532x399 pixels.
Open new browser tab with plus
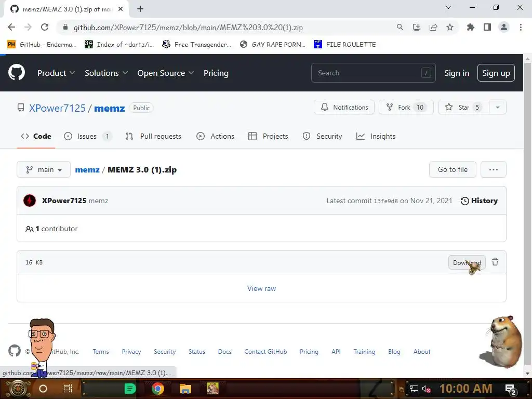pyautogui.click(x=140, y=9)
